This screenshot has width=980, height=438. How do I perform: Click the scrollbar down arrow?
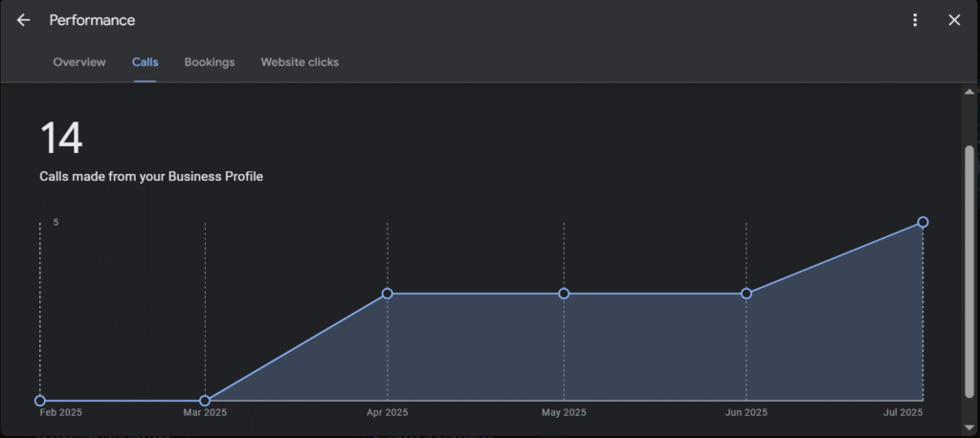coord(969,427)
